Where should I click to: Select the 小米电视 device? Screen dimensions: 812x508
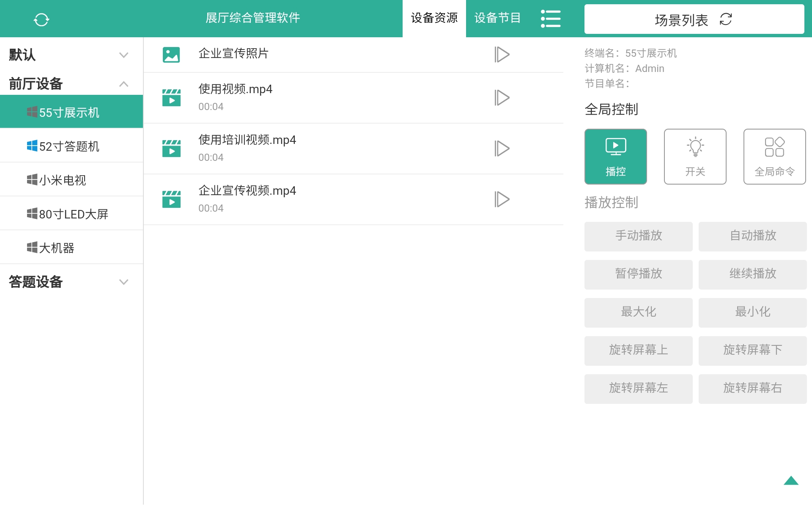coord(63,180)
